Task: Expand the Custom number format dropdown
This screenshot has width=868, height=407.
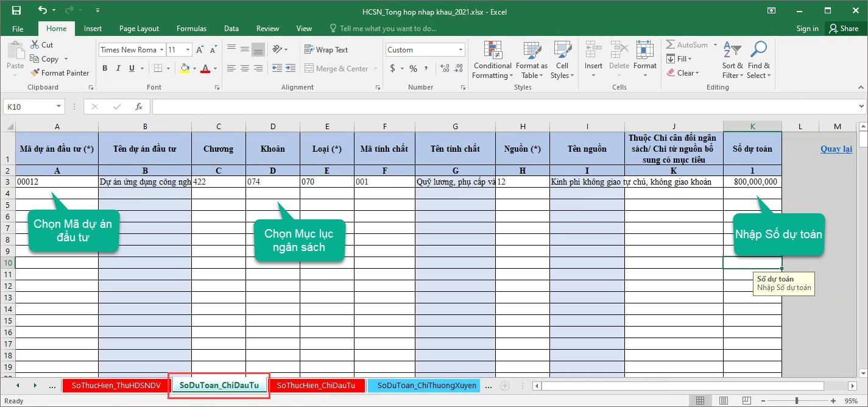Action: [x=460, y=50]
